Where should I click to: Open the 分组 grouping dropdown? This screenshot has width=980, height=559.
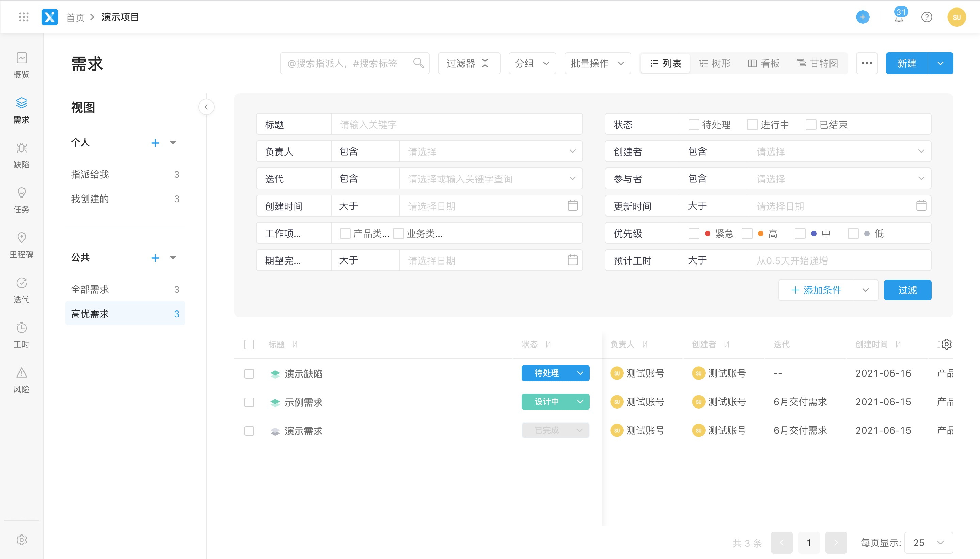click(x=532, y=63)
